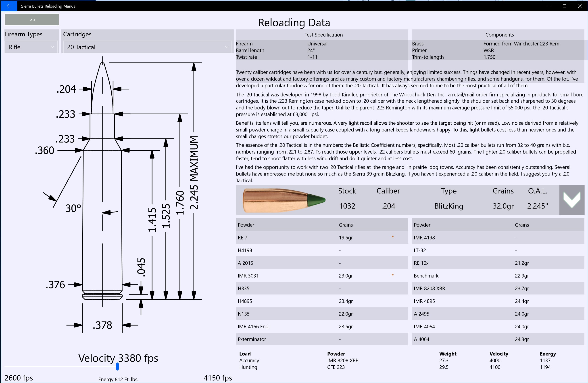This screenshot has height=383, width=588.
Task: Pick the H4895 23.4gr row
Action: pyautogui.click(x=322, y=301)
